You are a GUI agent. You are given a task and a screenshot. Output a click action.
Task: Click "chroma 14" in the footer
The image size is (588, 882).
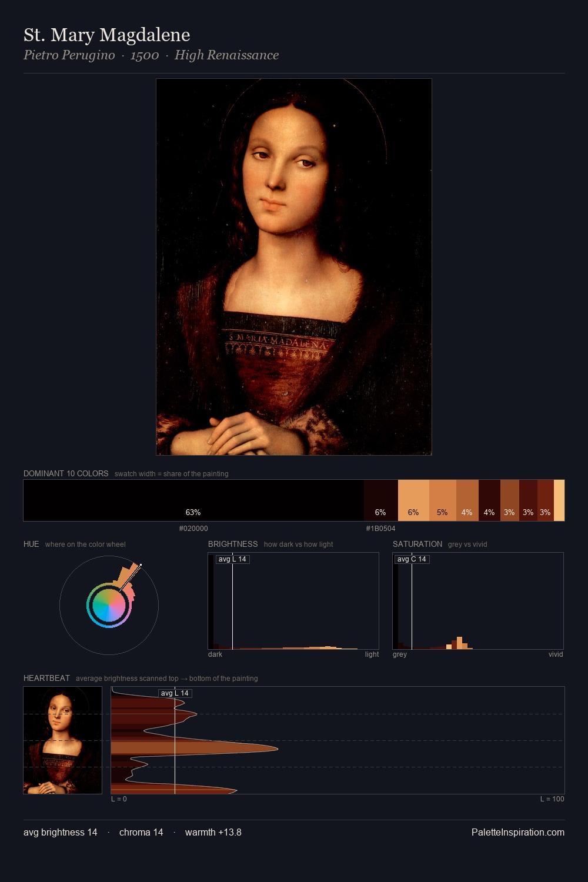pyautogui.click(x=141, y=832)
